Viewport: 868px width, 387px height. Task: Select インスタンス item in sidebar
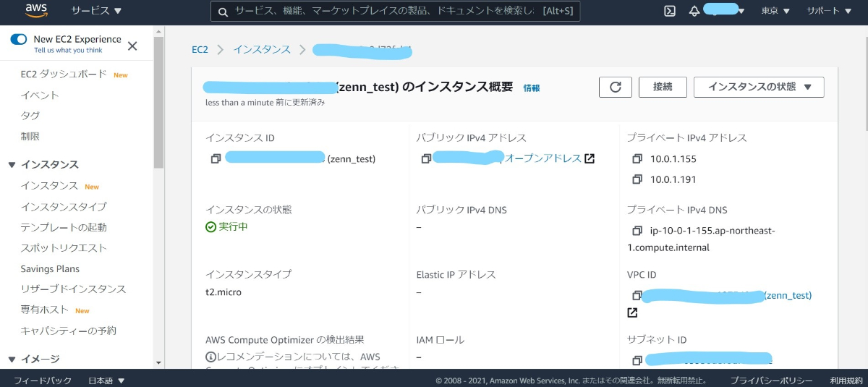pos(49,186)
